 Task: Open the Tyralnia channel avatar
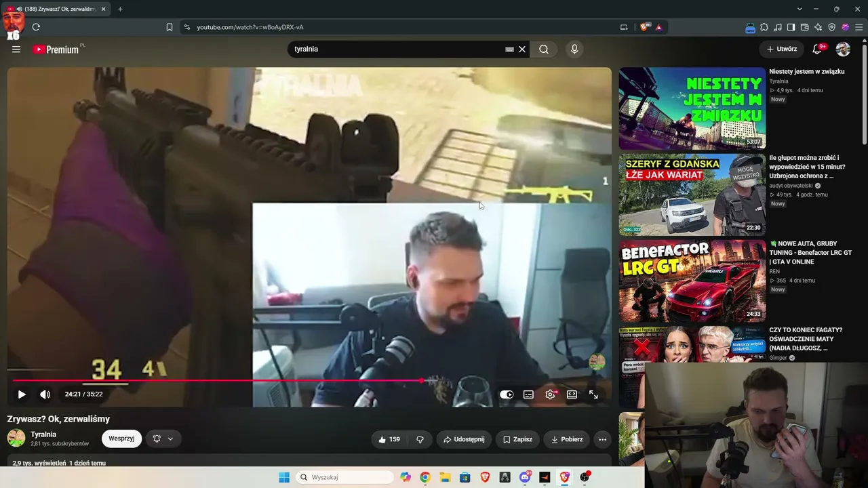tap(16, 438)
